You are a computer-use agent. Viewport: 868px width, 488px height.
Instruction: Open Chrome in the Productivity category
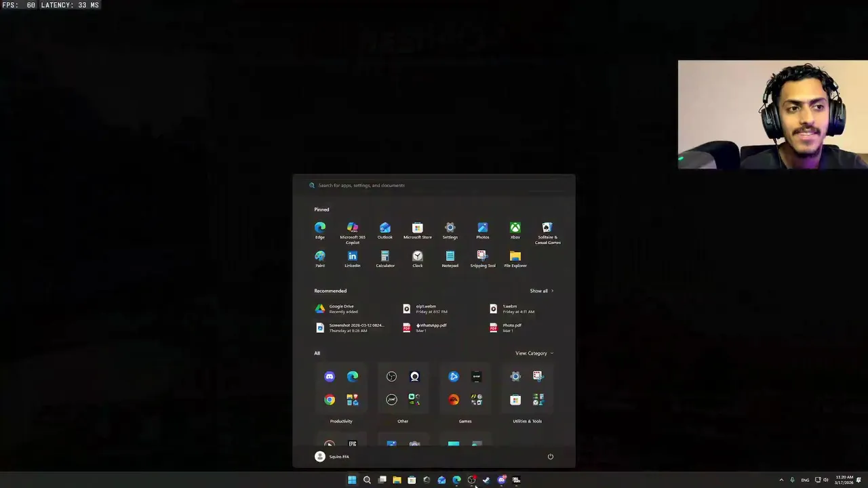pos(330,400)
